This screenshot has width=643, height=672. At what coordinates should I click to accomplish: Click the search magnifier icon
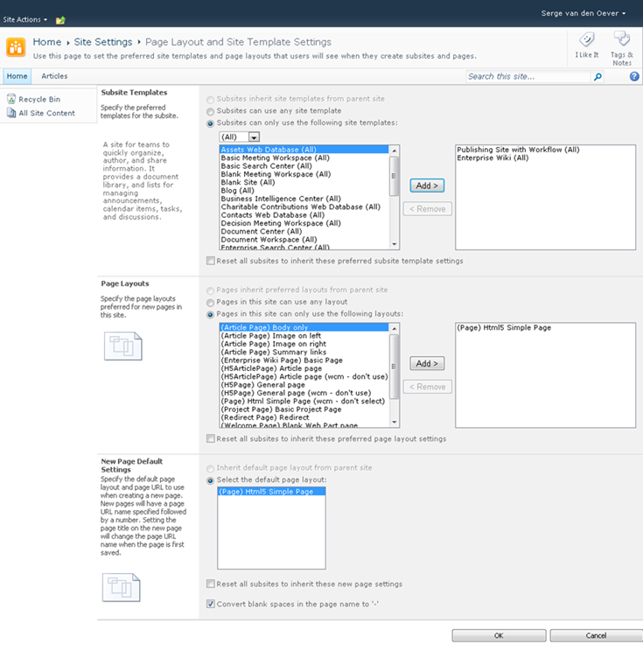pyautogui.click(x=598, y=77)
